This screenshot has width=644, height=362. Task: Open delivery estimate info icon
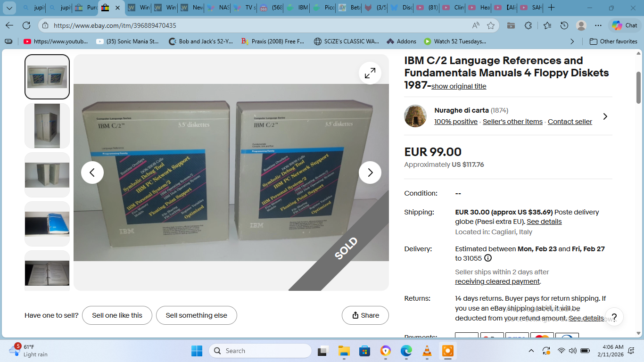coord(488,258)
